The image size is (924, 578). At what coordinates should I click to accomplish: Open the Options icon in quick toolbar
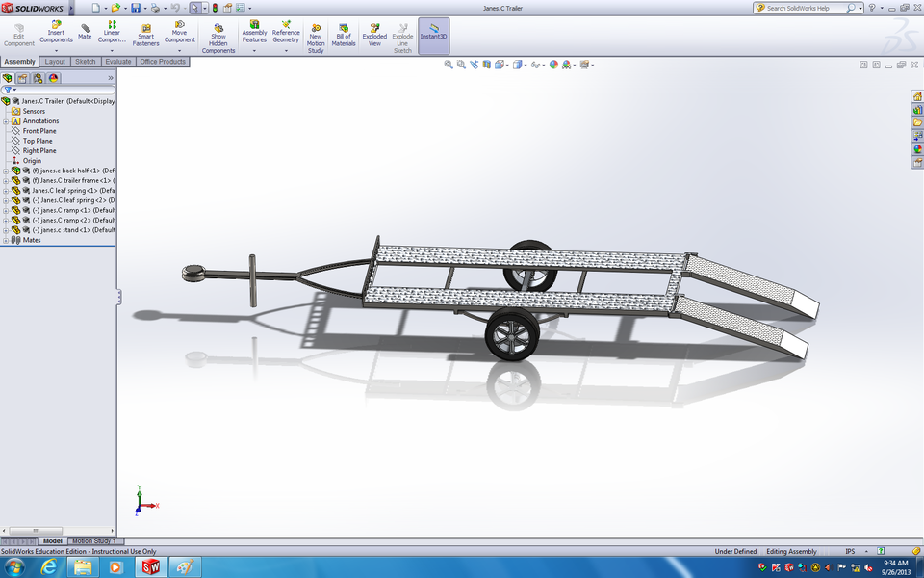click(x=241, y=8)
